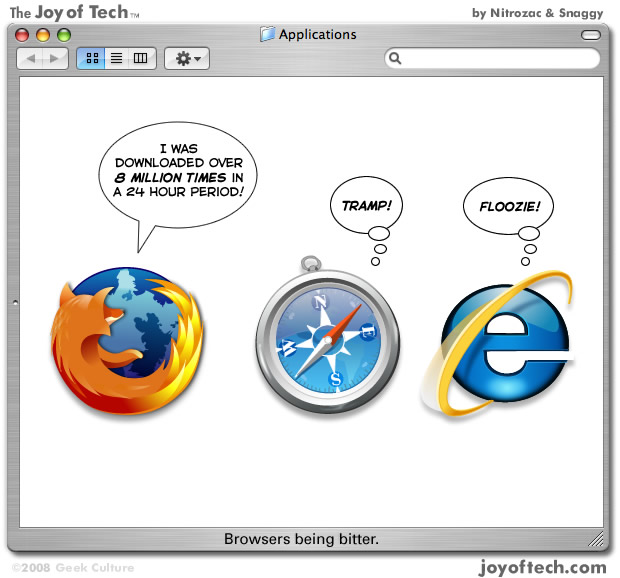Click the "Floozie!" thought bubble
Screen dimensions: 620x578
[x=508, y=207]
